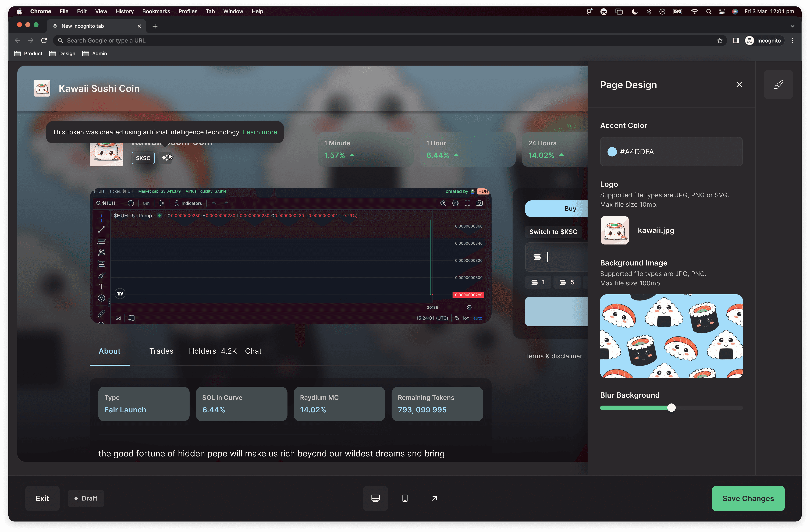Click the chart settings gear icon
The width and height of the screenshot is (810, 532).
tap(455, 203)
